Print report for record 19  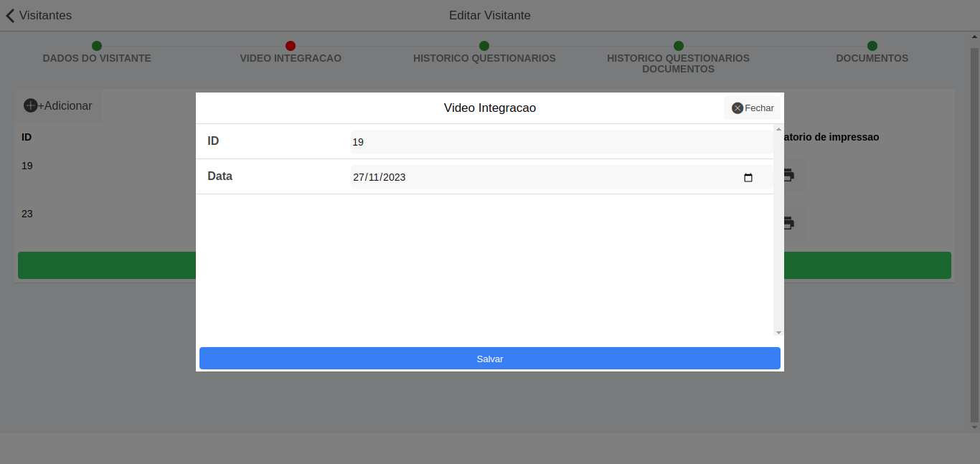pyautogui.click(x=788, y=176)
